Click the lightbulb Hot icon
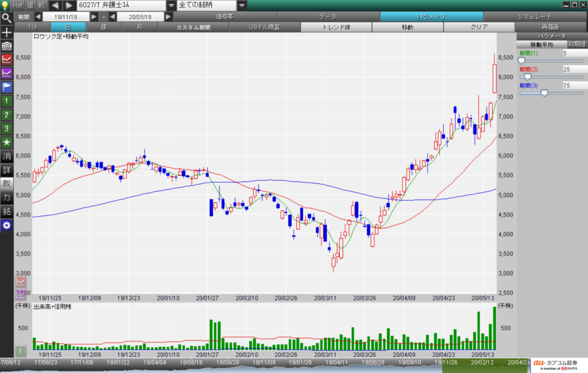Image resolution: width=588 pixels, height=373 pixels. pyautogui.click(x=6, y=5)
